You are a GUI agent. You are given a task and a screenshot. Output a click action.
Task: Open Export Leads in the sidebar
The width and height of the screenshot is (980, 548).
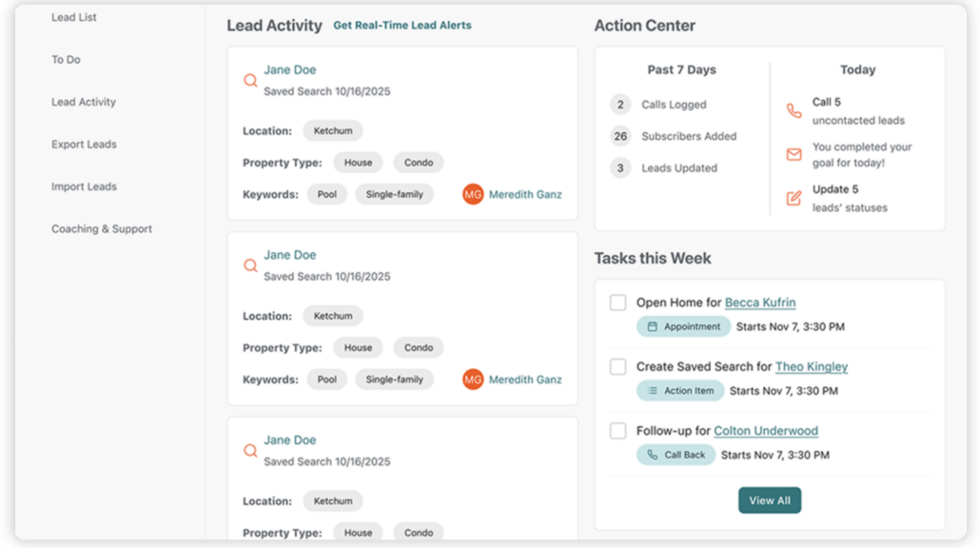click(x=84, y=145)
